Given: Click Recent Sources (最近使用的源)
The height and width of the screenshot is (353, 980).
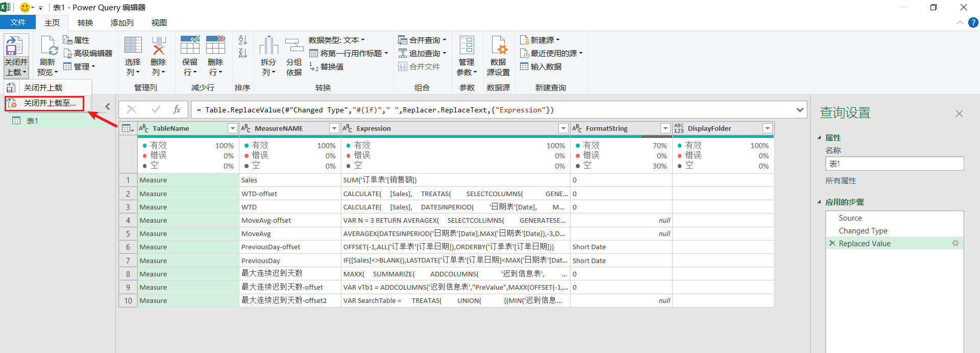Looking at the screenshot, I should pos(551,53).
